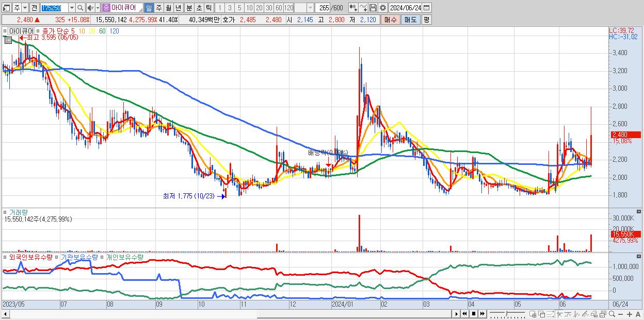
Task: Open chart settings gear icon
Action: pos(383,8)
